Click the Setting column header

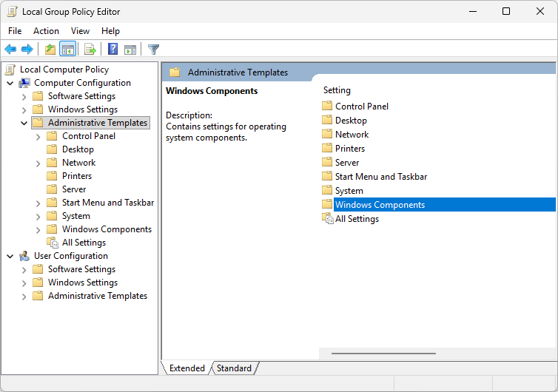[x=337, y=90]
